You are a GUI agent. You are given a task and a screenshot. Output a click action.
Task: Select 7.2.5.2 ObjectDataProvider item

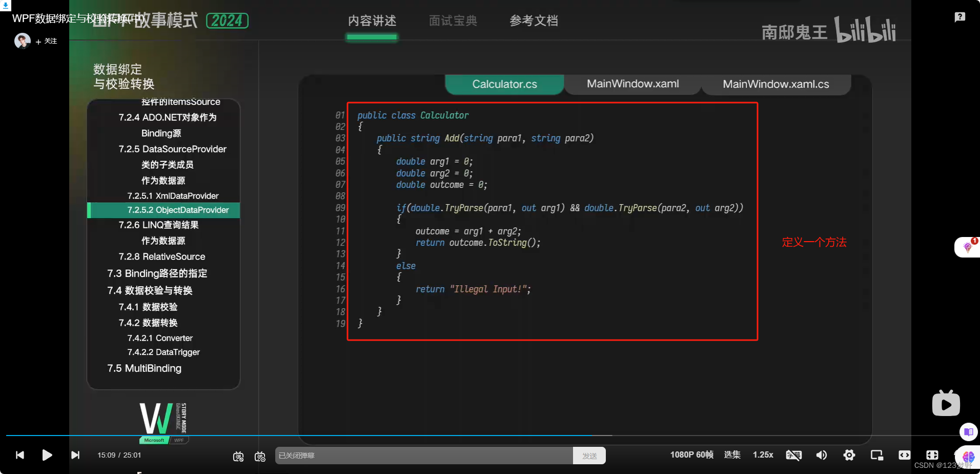pos(164,210)
